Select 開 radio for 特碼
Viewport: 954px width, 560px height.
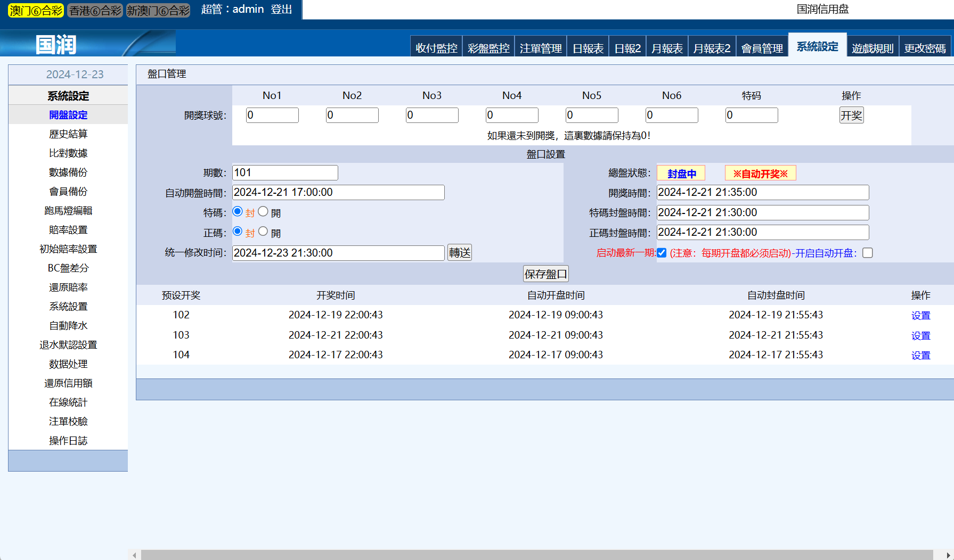point(263,212)
